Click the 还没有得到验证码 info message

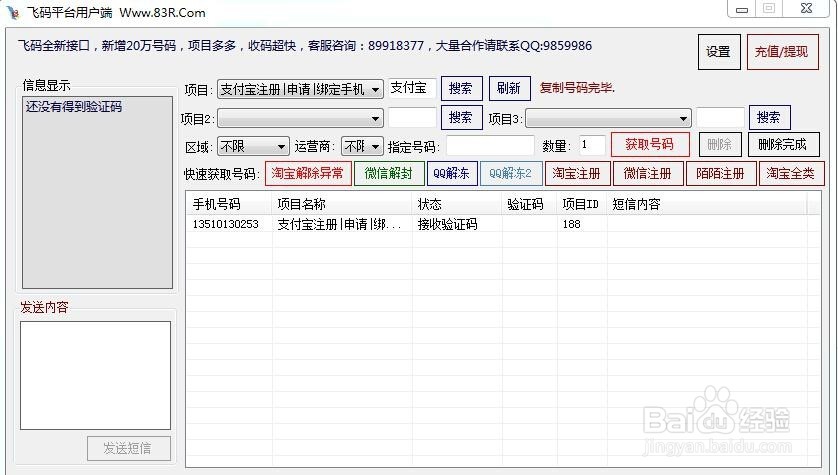(74, 107)
